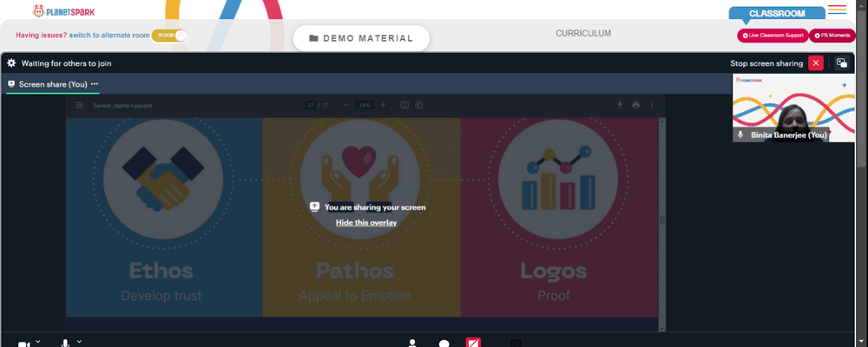Click Live Classroom Support button

(773, 36)
